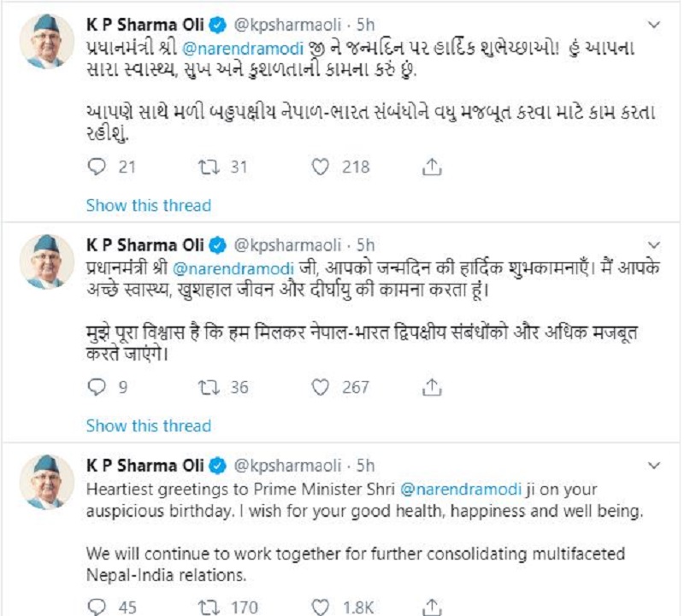Screen dimensions: 684x616
Task: Like the Gujarati tweet with 218 likes
Action: tap(321, 167)
